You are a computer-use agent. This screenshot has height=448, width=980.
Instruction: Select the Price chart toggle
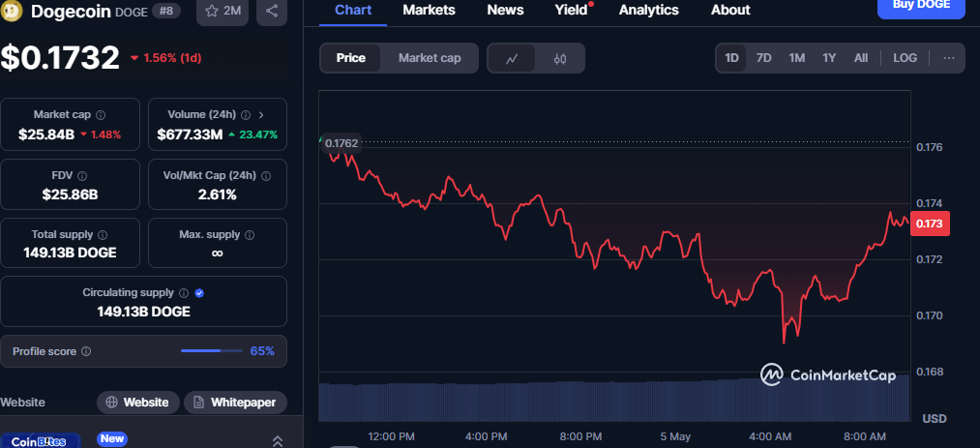tap(350, 58)
